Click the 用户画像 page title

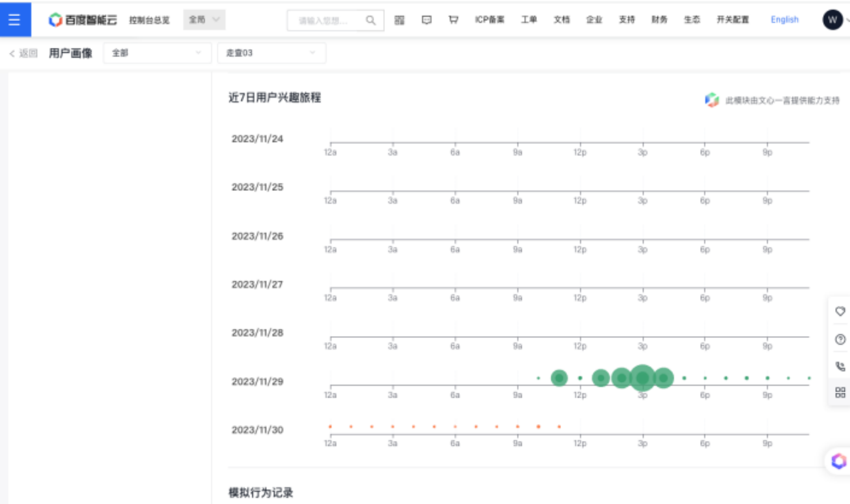click(x=70, y=53)
